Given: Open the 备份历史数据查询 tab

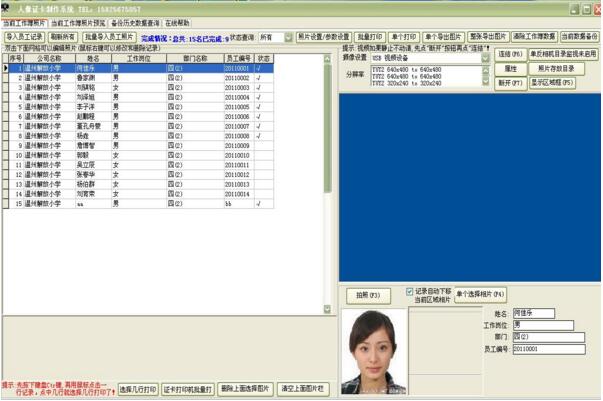Looking at the screenshot, I should tap(138, 22).
